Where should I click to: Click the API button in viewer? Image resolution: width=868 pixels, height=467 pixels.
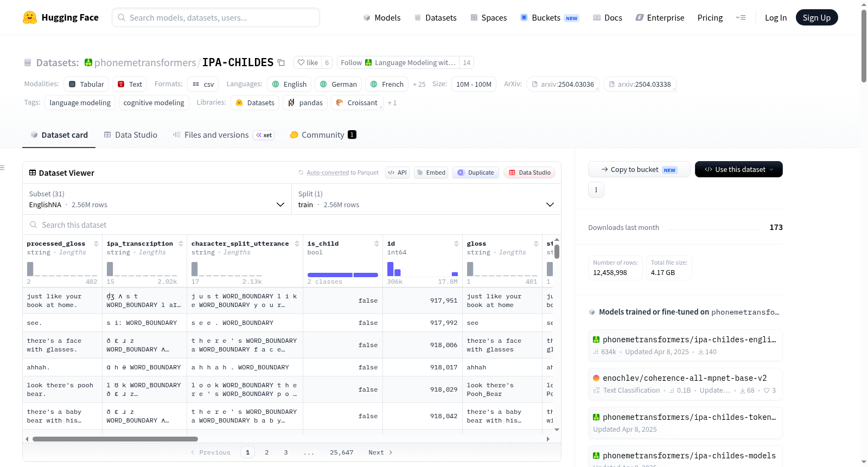(x=397, y=172)
